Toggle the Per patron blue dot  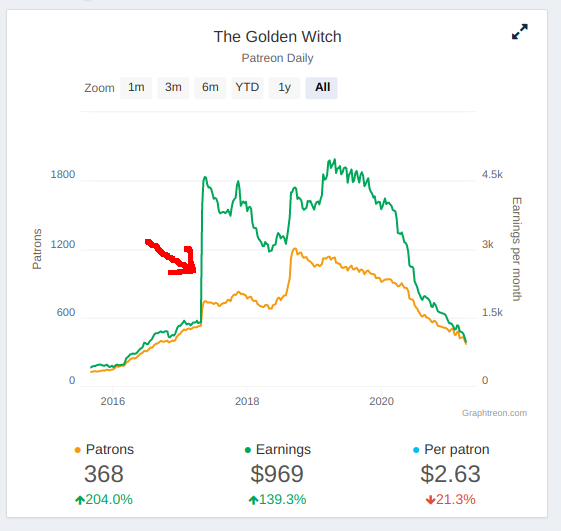416,450
